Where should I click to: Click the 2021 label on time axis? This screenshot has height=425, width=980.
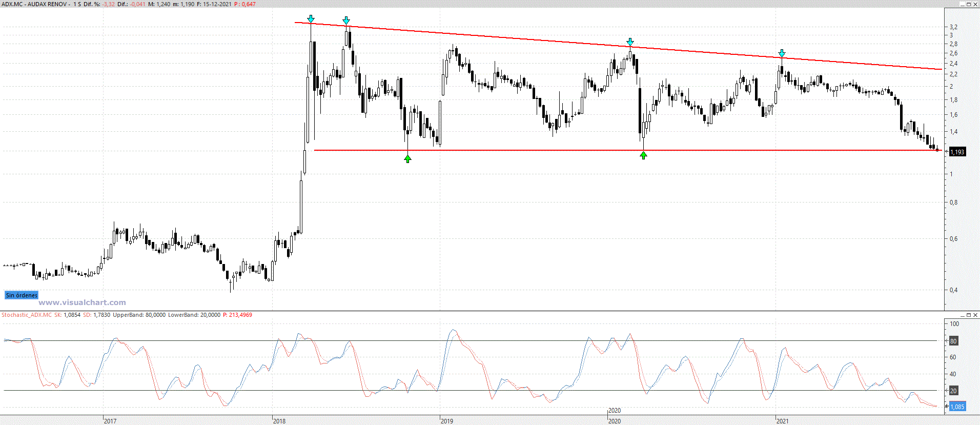(783, 421)
